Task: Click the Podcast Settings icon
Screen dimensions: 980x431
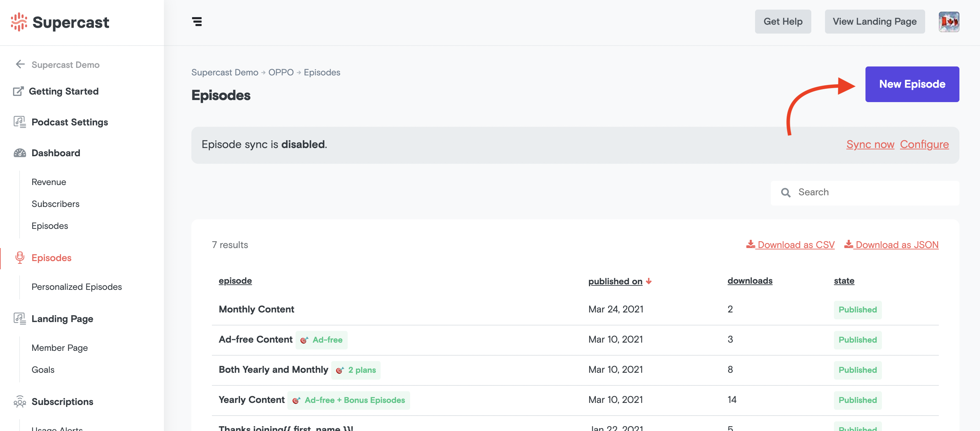Action: [x=20, y=122]
